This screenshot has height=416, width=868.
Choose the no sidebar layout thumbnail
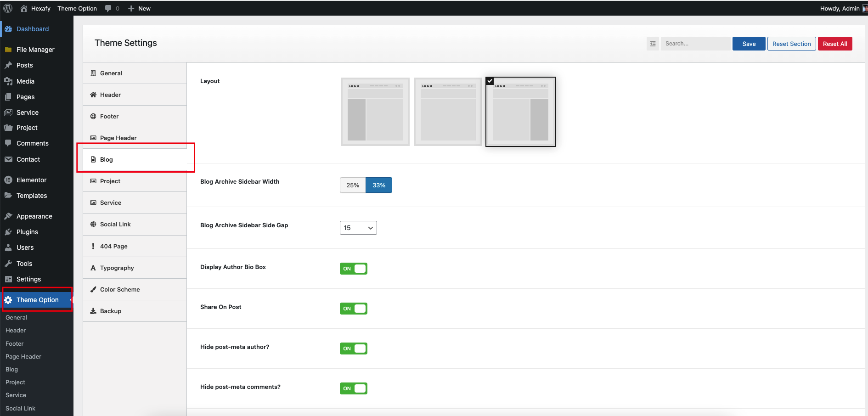pos(448,112)
